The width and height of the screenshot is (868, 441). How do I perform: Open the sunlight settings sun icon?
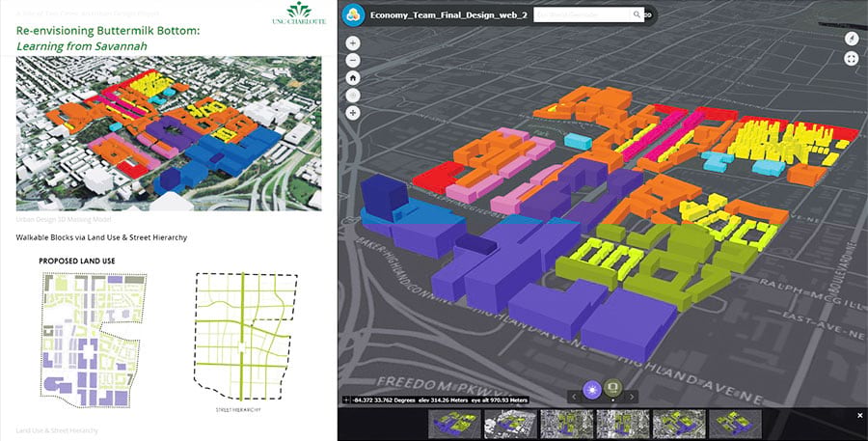(x=592, y=388)
